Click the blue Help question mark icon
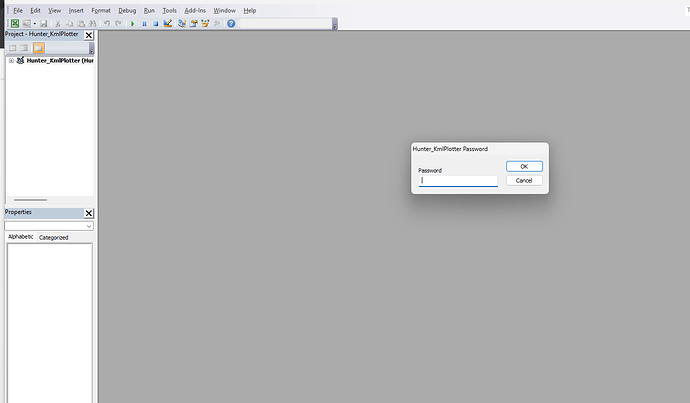 pyautogui.click(x=231, y=23)
